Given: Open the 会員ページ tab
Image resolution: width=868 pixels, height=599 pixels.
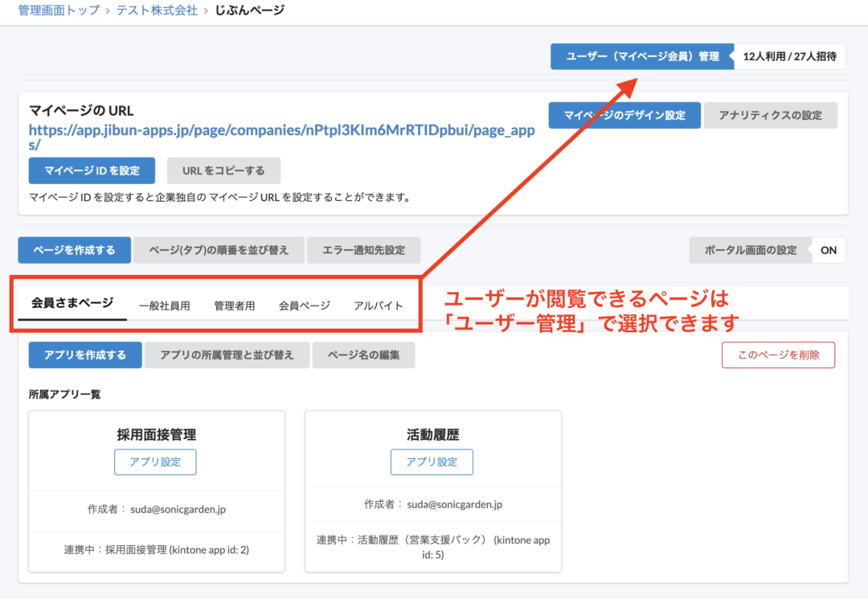Looking at the screenshot, I should click(304, 305).
